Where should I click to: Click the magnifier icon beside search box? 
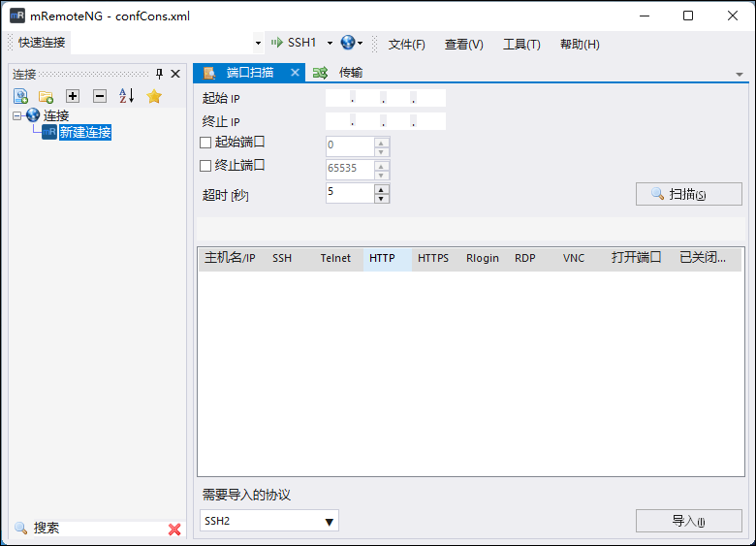(x=20, y=529)
